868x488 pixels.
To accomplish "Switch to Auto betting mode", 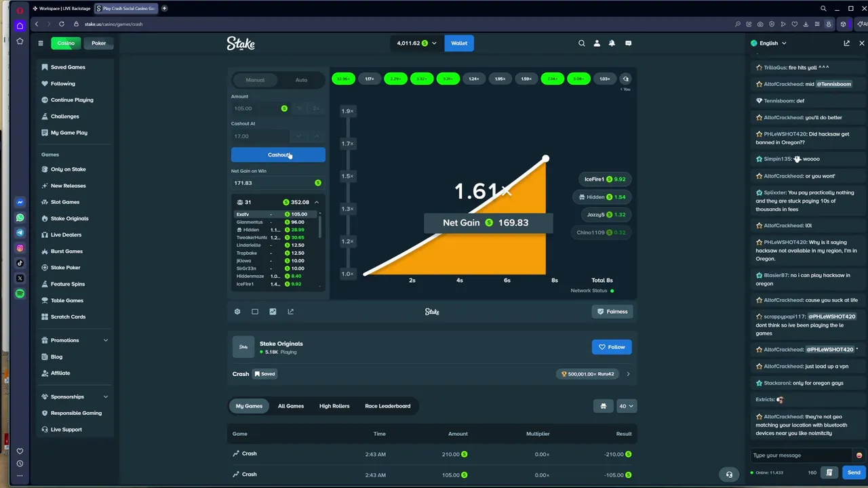I will coord(301,80).
